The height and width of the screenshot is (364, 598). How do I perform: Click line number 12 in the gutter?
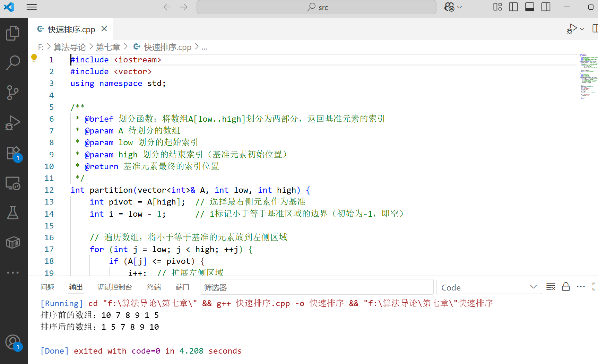click(x=49, y=190)
